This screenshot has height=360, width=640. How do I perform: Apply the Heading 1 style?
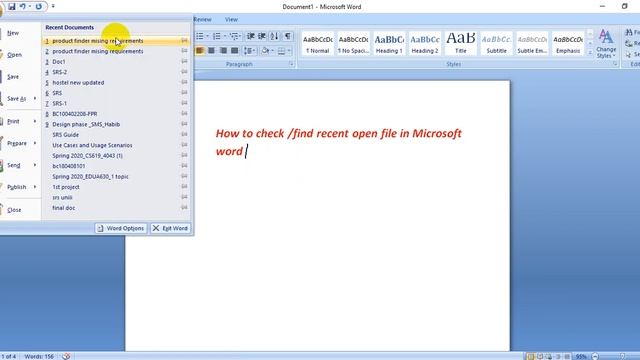389,44
